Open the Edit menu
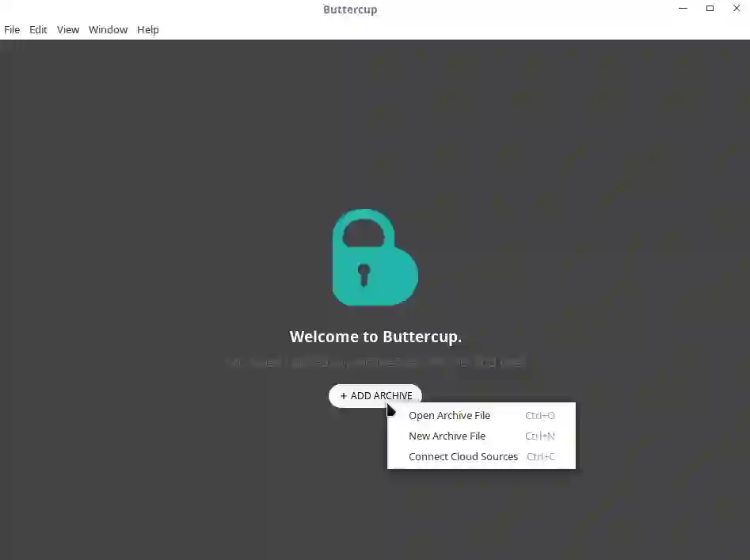Viewport: 750px width, 560px height. click(x=38, y=29)
